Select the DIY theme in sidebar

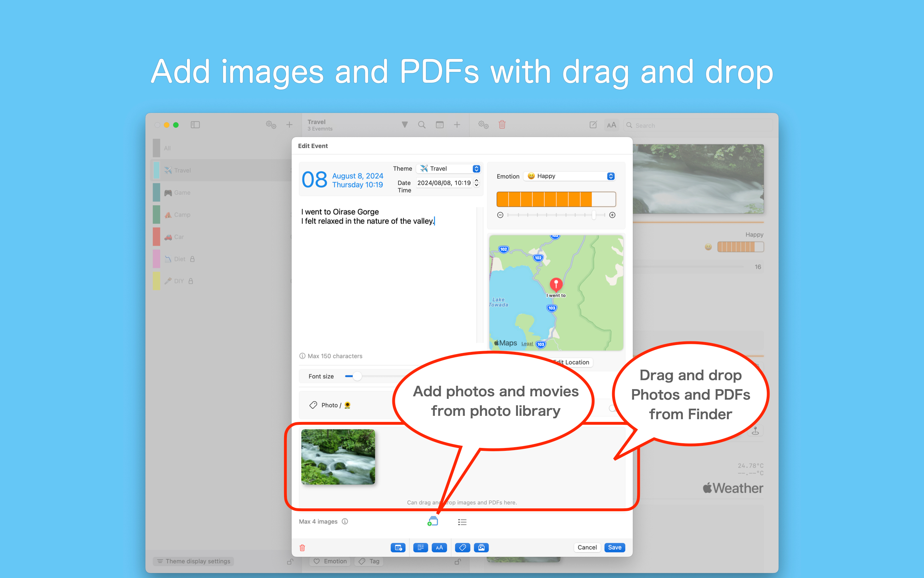point(222,281)
